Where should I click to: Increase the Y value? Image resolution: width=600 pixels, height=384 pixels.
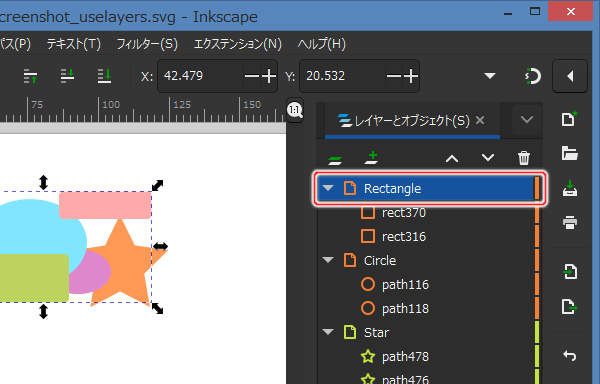[411, 76]
